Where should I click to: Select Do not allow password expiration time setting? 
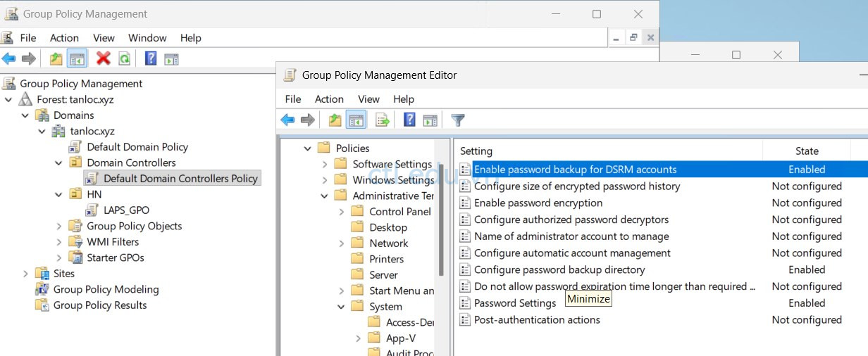[662, 286]
